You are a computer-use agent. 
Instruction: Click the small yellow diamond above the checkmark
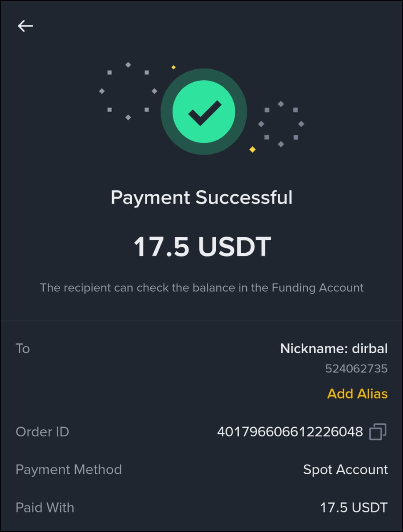tap(173, 67)
